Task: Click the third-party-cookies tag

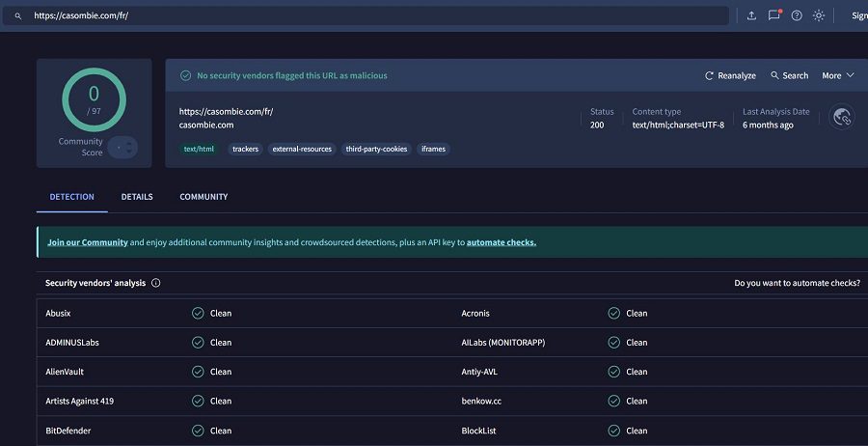Action: [x=376, y=149]
